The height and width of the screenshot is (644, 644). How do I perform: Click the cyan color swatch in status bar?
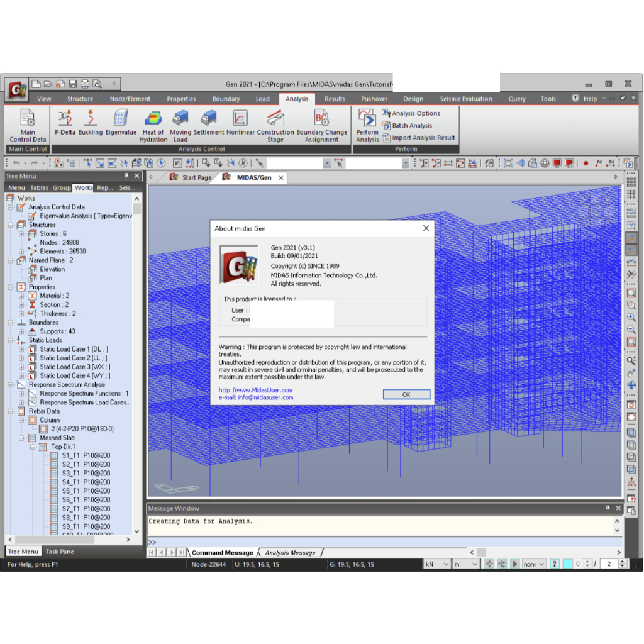click(x=567, y=563)
